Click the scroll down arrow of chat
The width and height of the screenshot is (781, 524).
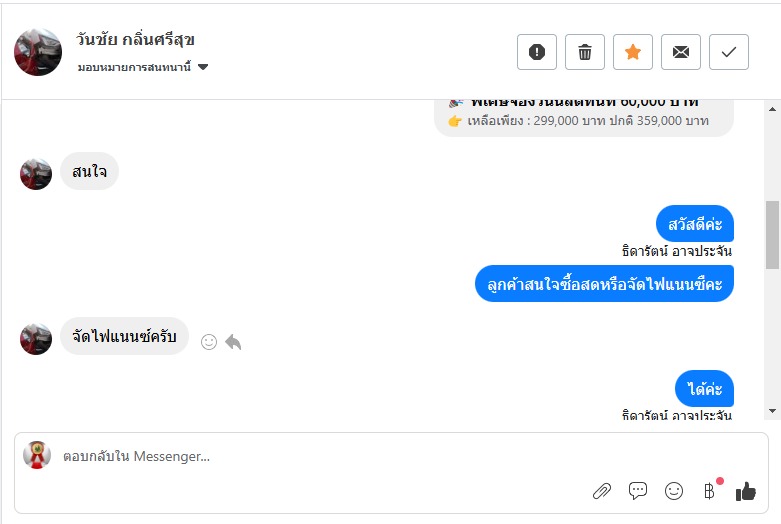click(x=772, y=411)
